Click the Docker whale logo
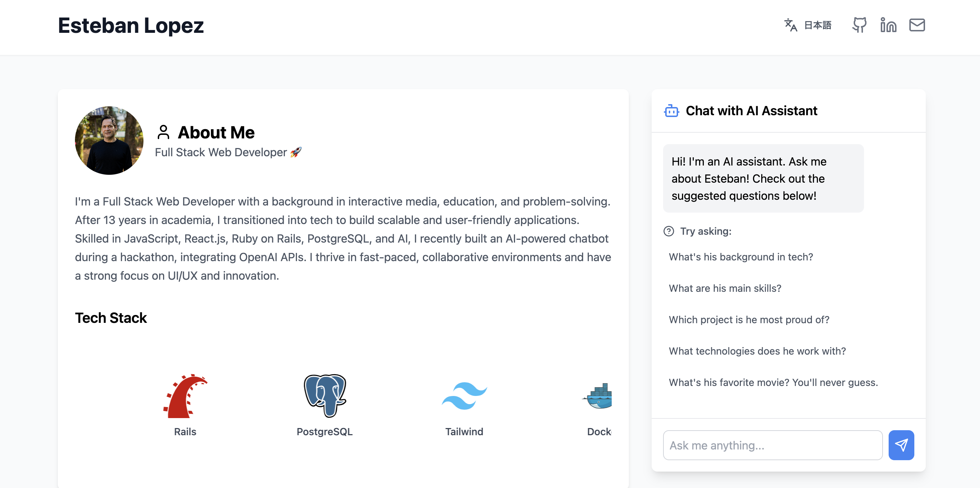 tap(598, 396)
